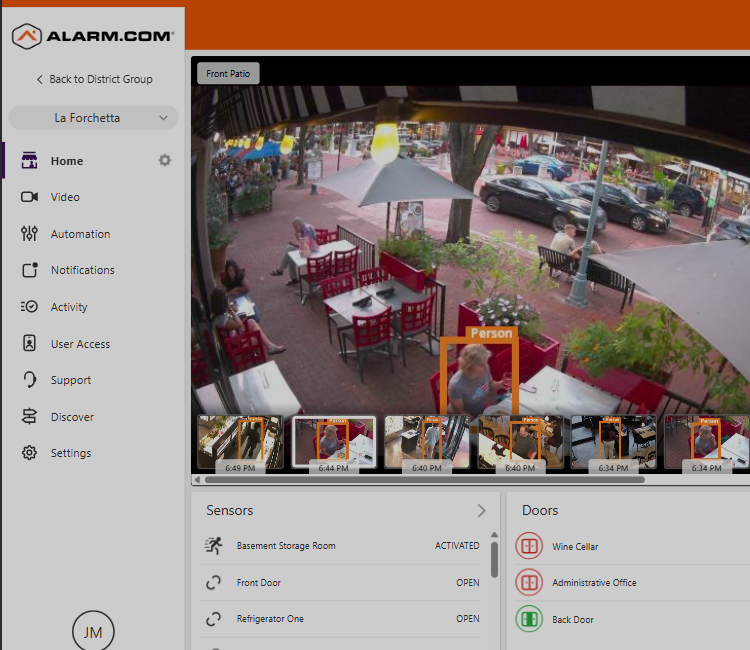Toggle the Administrative Office door icon

point(529,583)
